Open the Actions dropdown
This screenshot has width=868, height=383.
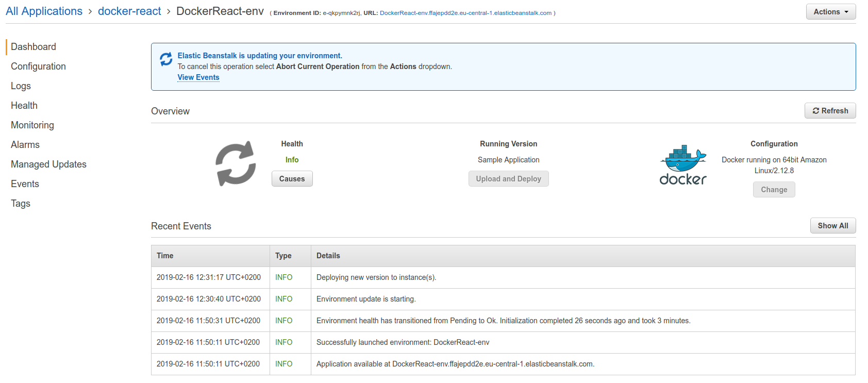[x=831, y=12]
